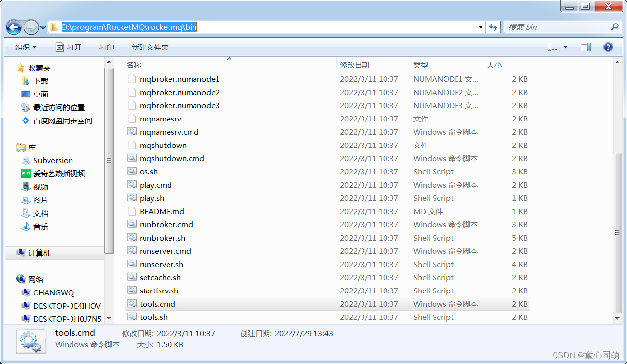This screenshot has width=627, height=364.
Task: Open Subversion library
Action: click(53, 160)
